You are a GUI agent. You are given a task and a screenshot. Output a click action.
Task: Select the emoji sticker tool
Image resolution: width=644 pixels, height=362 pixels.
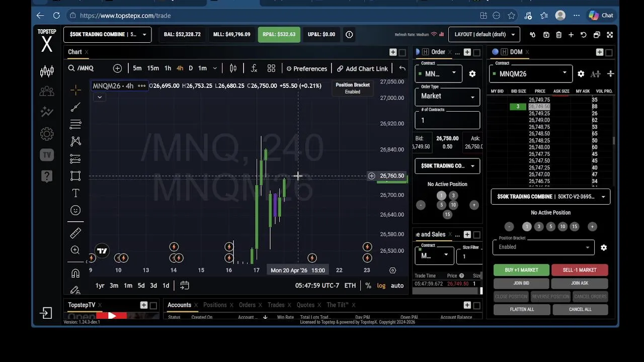pos(75,210)
